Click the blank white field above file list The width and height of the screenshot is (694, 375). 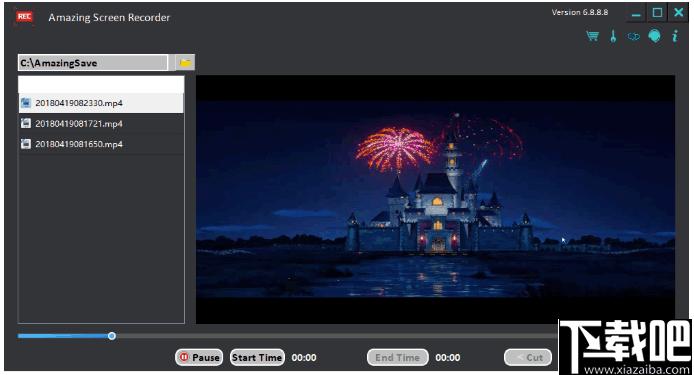click(x=101, y=84)
